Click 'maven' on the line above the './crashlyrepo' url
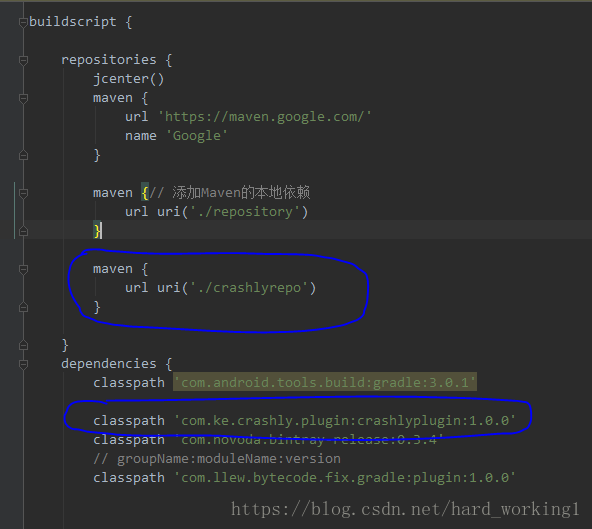The height and width of the screenshot is (529, 592). pos(113,269)
